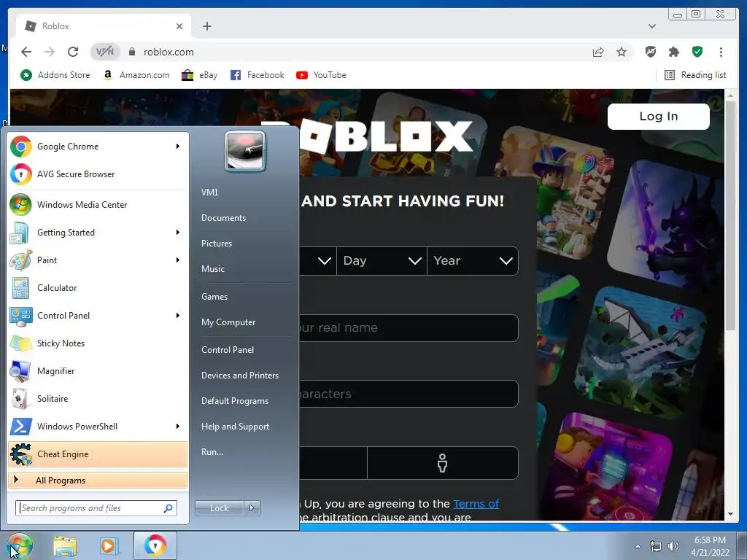Open the Facebook bookmark
Image resolution: width=747 pixels, height=560 pixels.
click(x=258, y=75)
